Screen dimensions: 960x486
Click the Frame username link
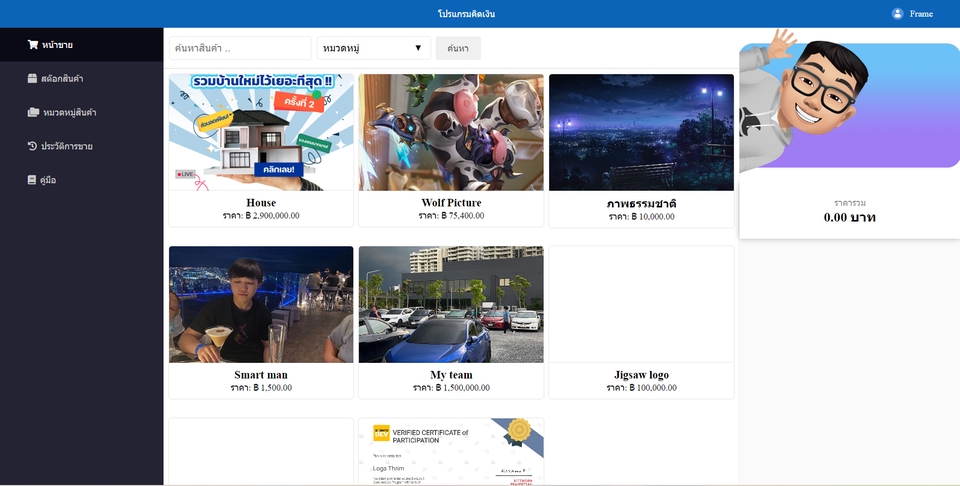coord(921,13)
